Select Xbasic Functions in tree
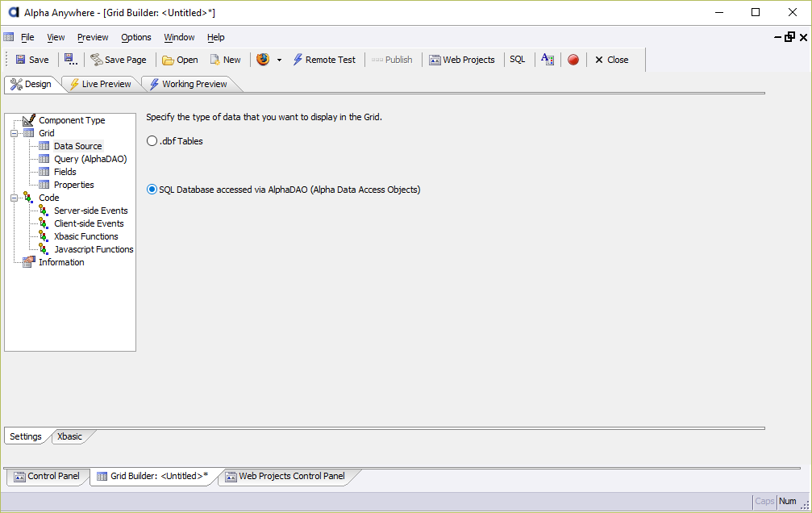This screenshot has height=513, width=812. [x=86, y=236]
